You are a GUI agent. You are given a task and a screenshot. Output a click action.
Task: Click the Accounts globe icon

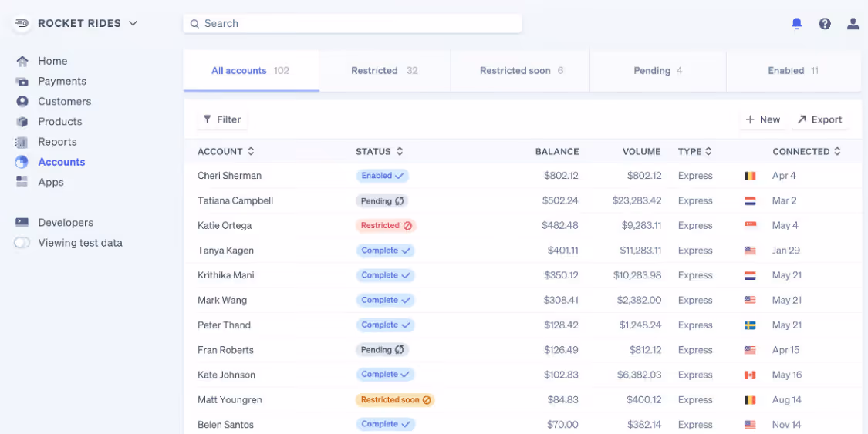tap(22, 162)
